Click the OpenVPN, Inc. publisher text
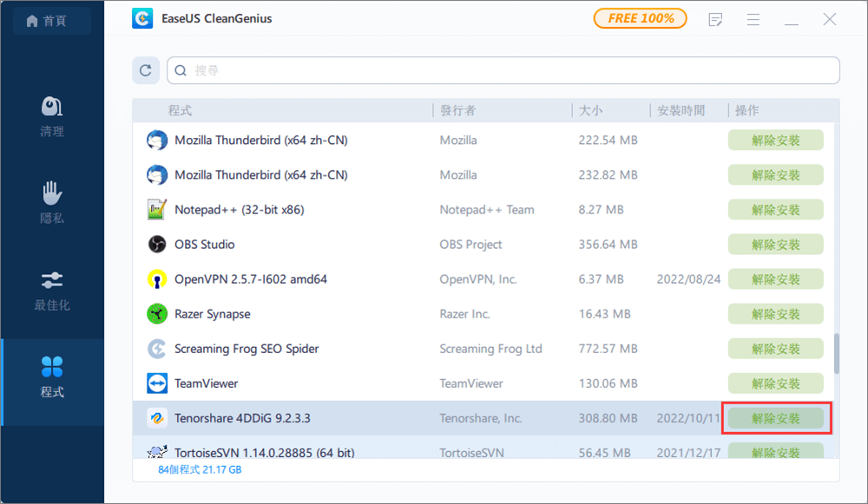The height and width of the screenshot is (504, 868). point(478,278)
